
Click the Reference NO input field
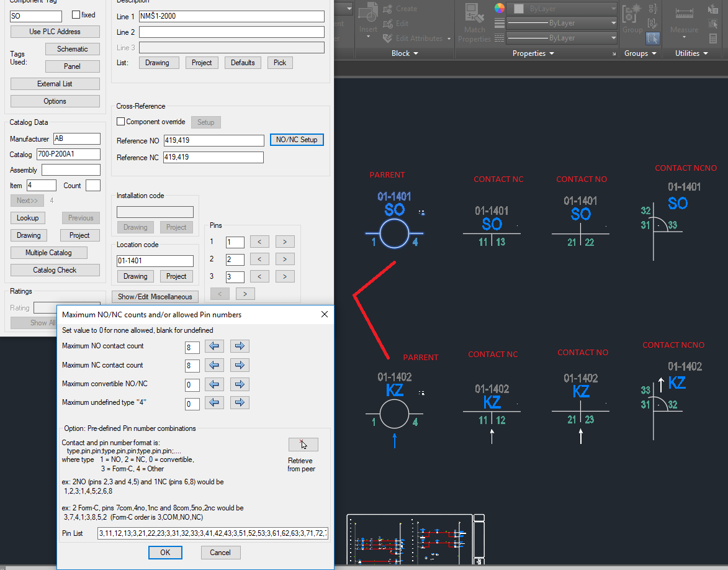click(x=214, y=140)
